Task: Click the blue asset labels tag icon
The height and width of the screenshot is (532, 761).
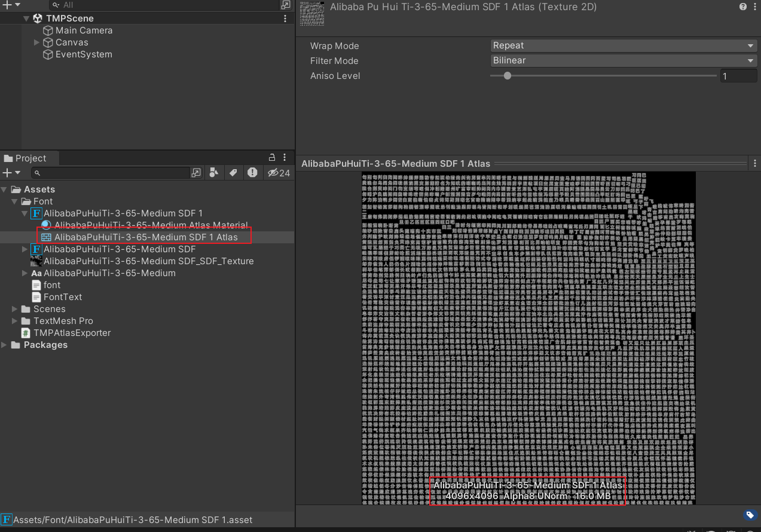Action: click(750, 515)
